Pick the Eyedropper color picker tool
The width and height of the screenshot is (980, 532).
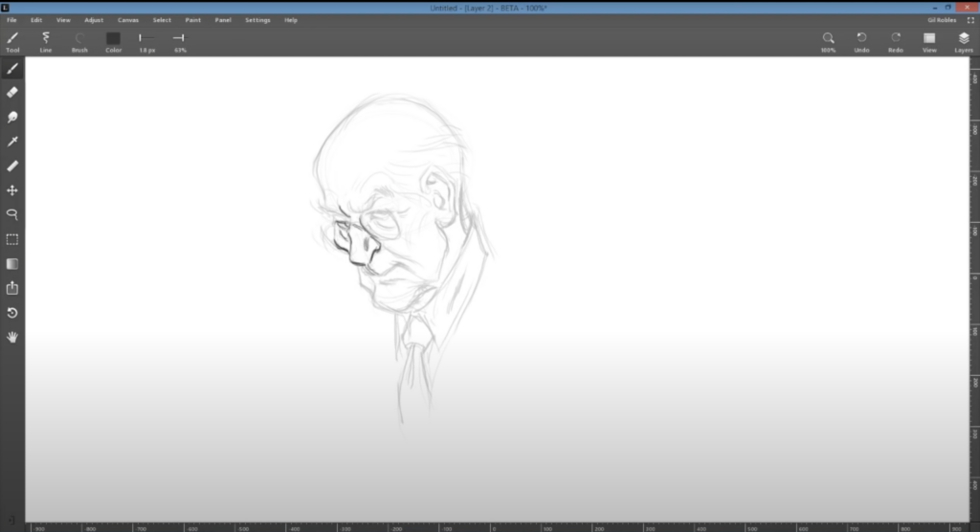(x=11, y=142)
